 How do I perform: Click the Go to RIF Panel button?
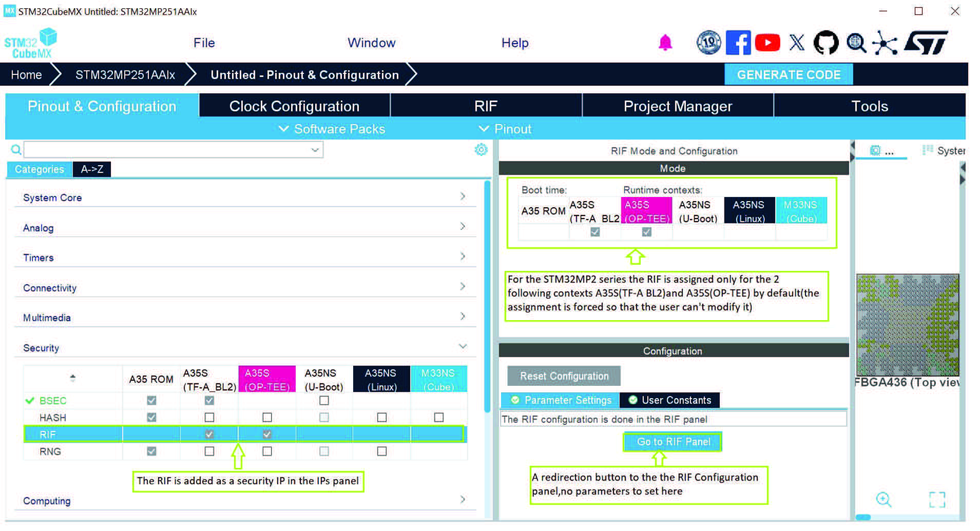click(x=674, y=442)
